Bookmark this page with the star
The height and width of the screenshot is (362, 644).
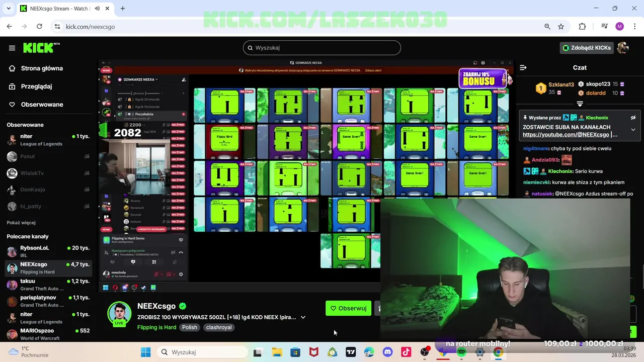click(x=561, y=27)
